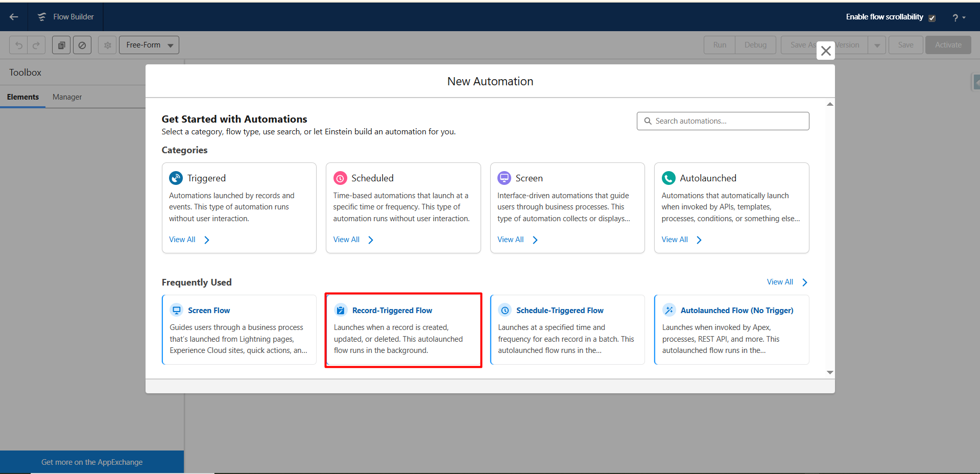Open View All for Frequently Used
Screen dimensions: 980x474
780,282
